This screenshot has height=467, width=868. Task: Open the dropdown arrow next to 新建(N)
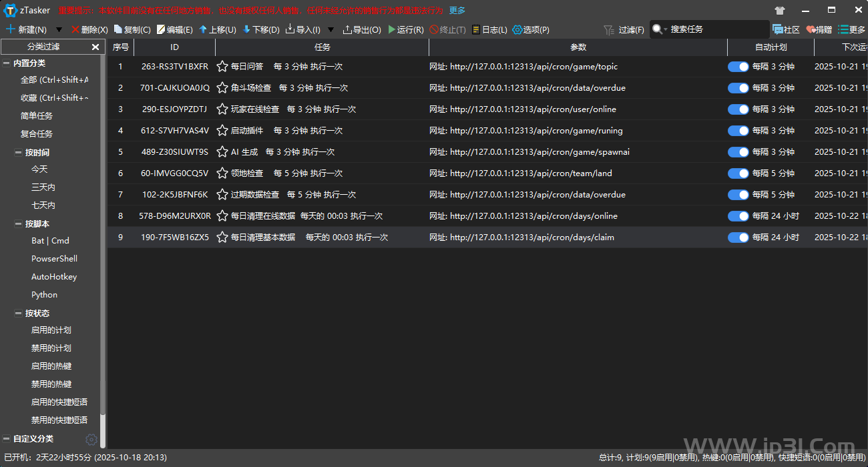(59, 29)
